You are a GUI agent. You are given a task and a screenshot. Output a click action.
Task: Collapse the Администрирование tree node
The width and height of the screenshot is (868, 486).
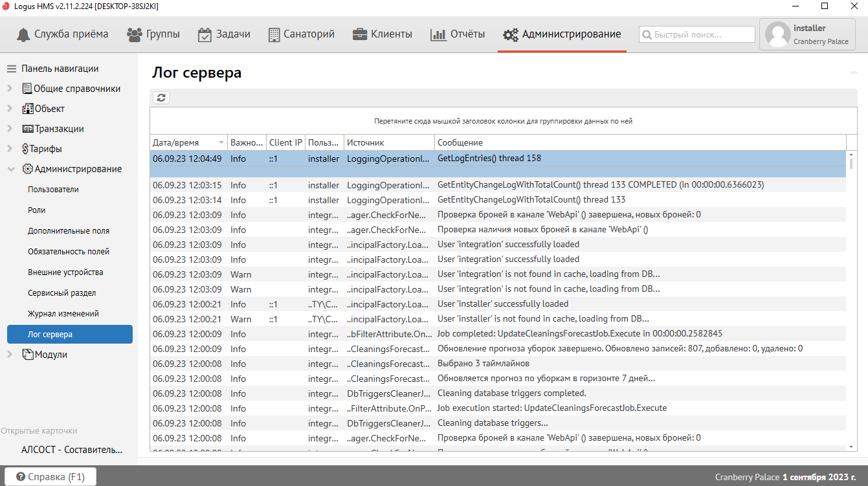[10, 169]
